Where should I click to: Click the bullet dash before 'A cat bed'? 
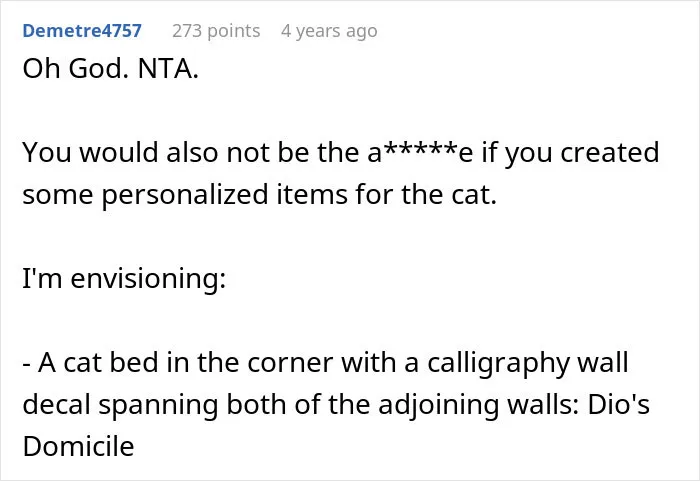click(26, 364)
